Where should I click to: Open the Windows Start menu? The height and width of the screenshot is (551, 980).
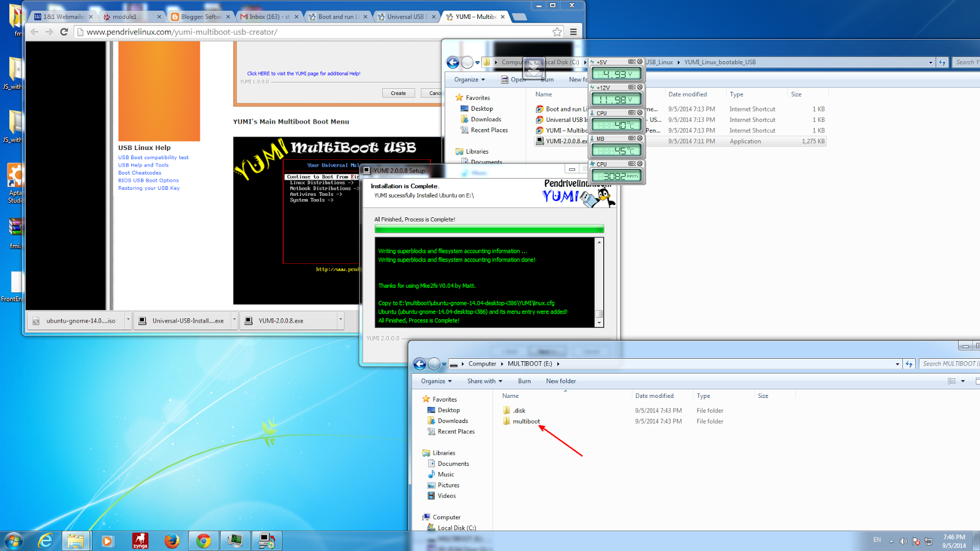(x=13, y=541)
